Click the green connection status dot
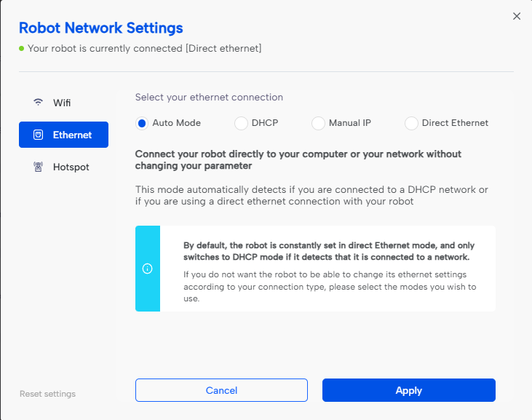This screenshot has height=420, width=532. (22, 48)
